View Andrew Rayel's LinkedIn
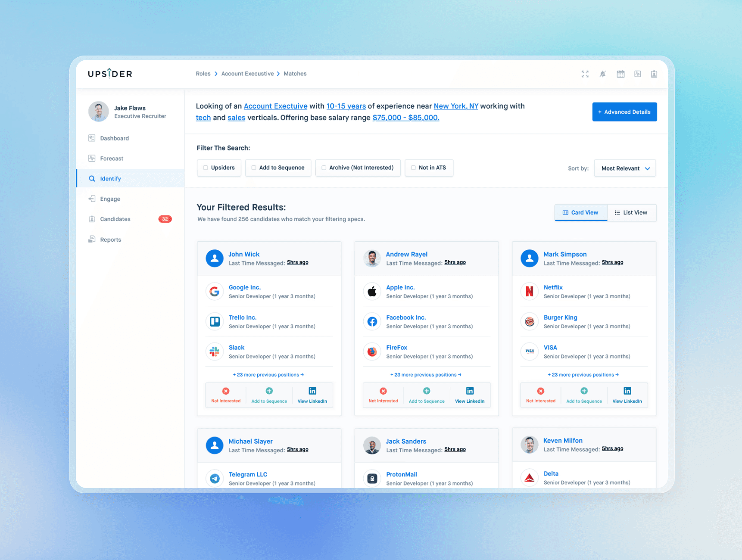742x560 pixels. 470,395
